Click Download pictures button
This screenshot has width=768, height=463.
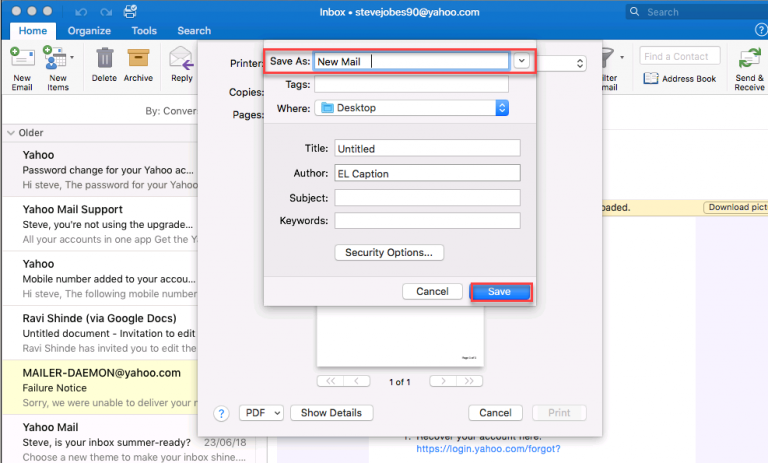[736, 207]
